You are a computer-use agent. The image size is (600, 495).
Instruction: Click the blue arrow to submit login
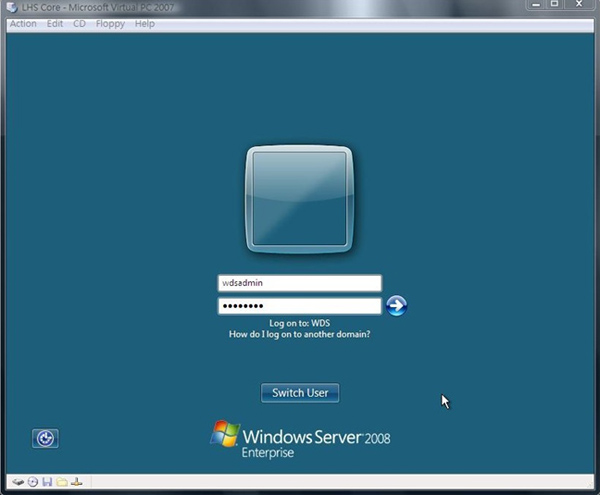[396, 306]
